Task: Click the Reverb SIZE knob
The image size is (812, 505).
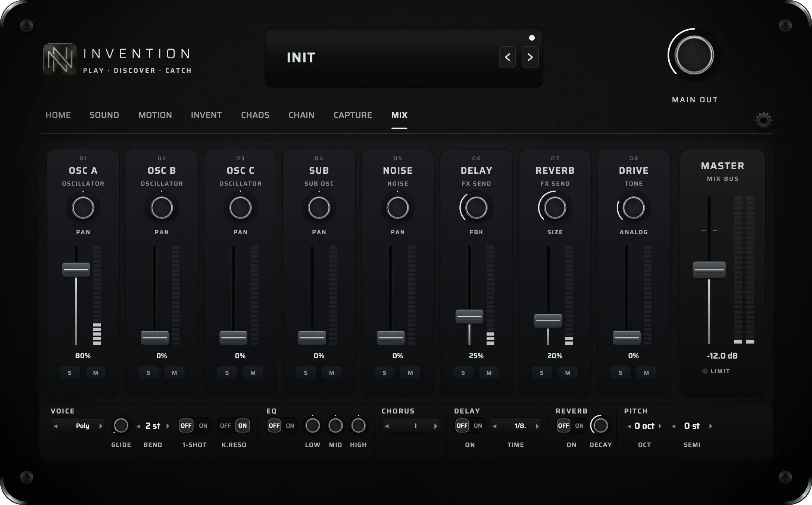Action: point(555,208)
